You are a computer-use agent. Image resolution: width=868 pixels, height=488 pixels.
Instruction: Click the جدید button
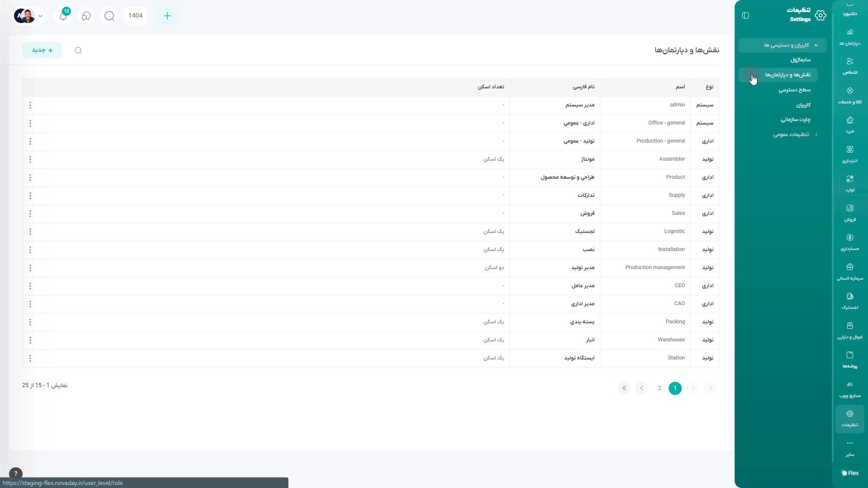point(42,50)
